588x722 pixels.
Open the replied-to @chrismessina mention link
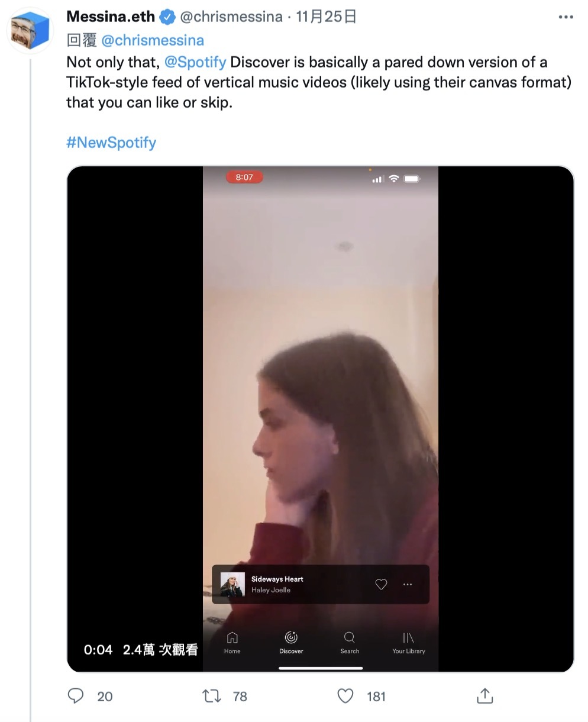tap(153, 40)
